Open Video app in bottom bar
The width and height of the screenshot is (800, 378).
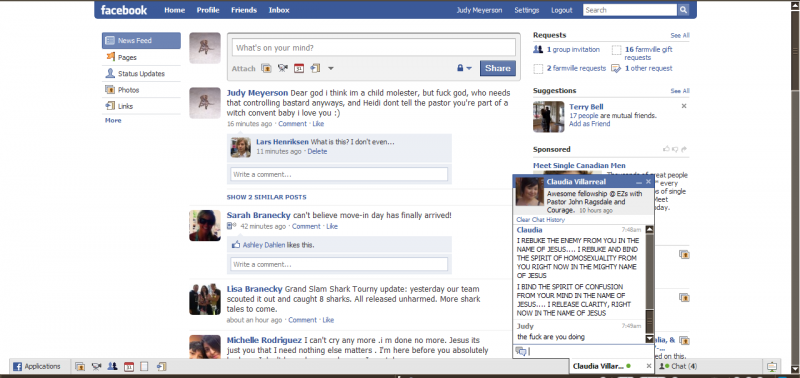click(x=96, y=366)
